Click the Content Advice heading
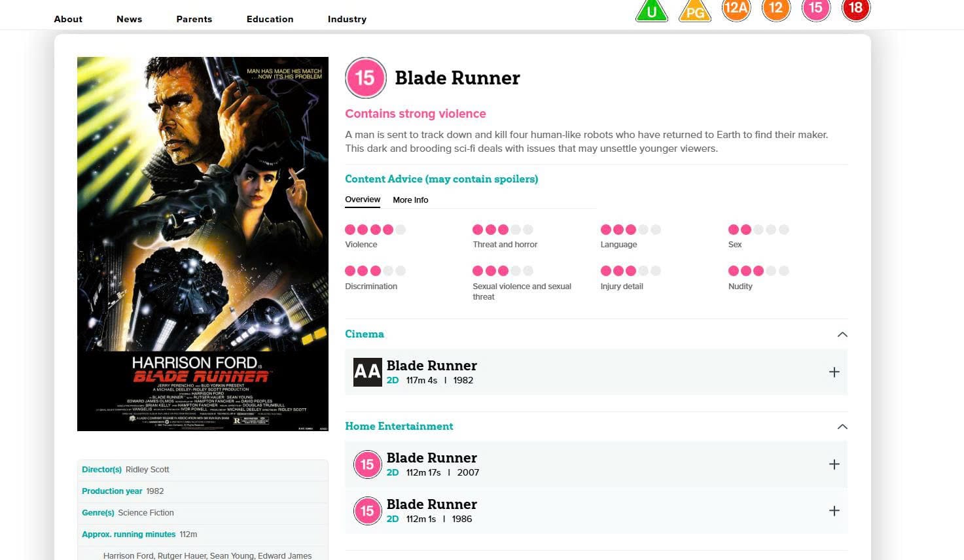 pos(442,179)
